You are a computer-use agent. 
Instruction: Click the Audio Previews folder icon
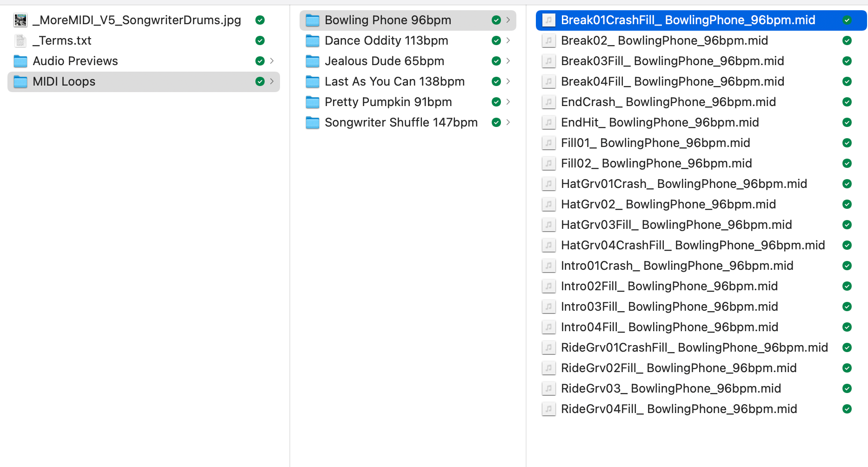[20, 61]
